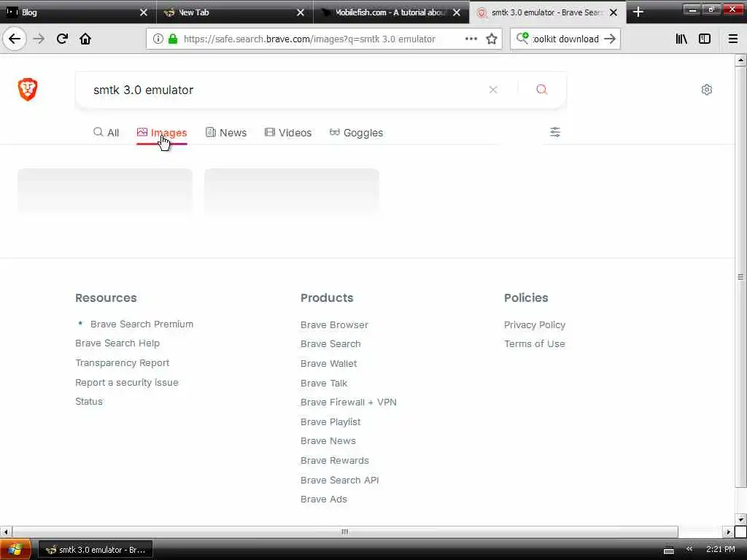Image resolution: width=747 pixels, height=560 pixels.
Task: Select the News results tab
Action: (226, 133)
